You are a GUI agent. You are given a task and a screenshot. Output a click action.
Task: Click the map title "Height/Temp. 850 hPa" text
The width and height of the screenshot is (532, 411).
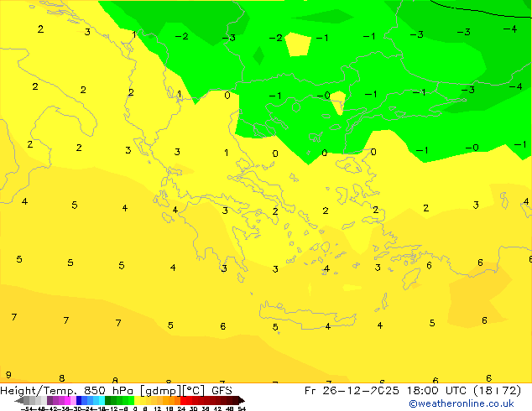[x=68, y=391]
